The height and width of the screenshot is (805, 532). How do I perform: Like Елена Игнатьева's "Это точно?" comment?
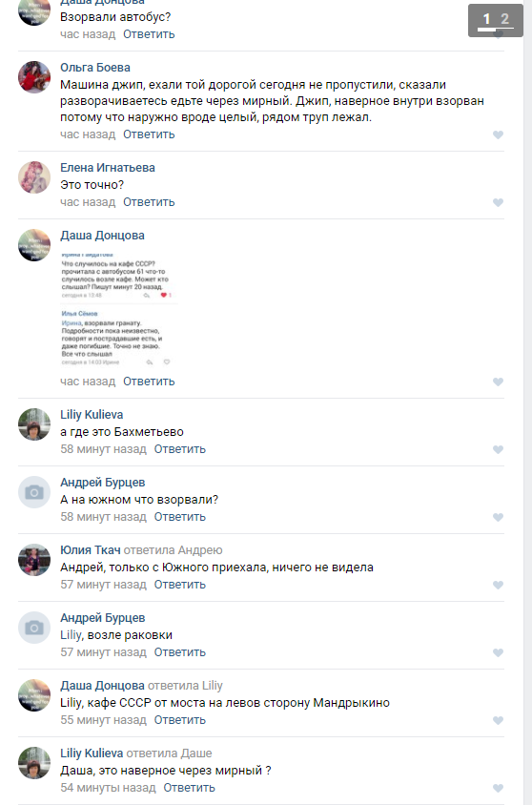(x=498, y=202)
